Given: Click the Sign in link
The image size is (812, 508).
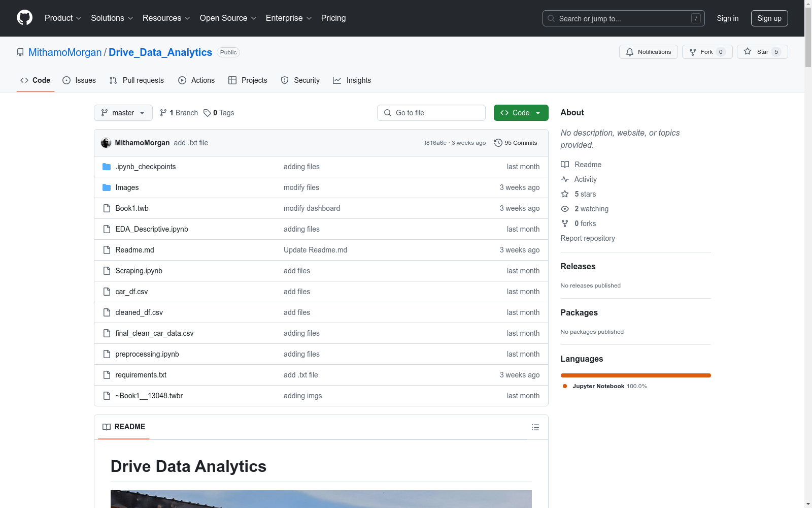Looking at the screenshot, I should [728, 18].
